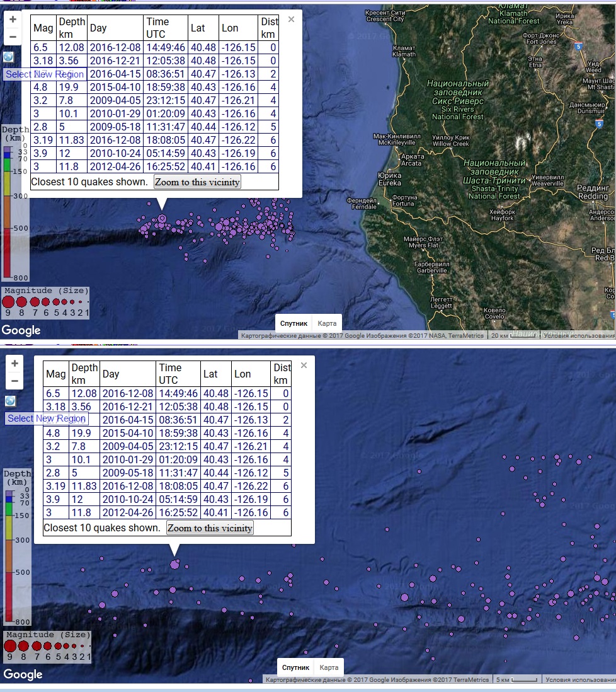616x692 pixels.
Task: Click depth 19.9 cell in lower table
Action: [84, 434]
